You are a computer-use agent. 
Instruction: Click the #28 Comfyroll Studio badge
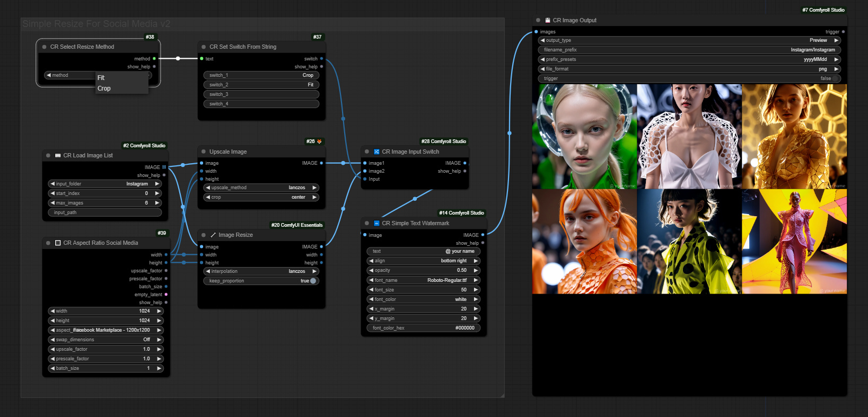[444, 141]
